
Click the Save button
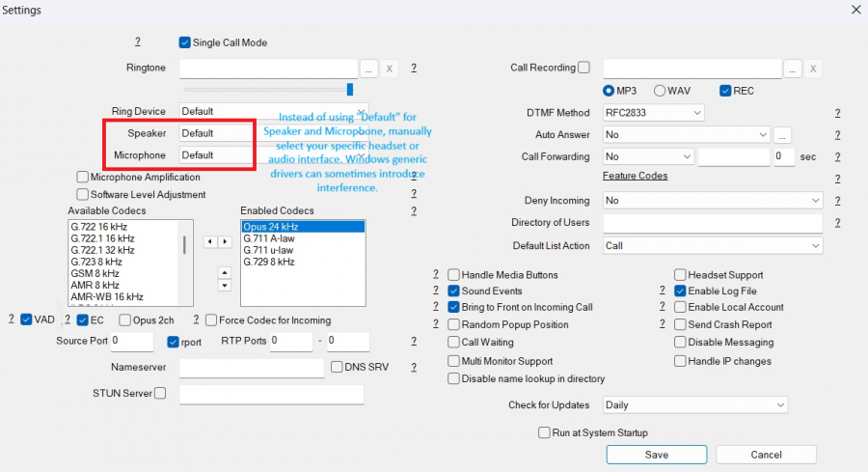pos(657,455)
